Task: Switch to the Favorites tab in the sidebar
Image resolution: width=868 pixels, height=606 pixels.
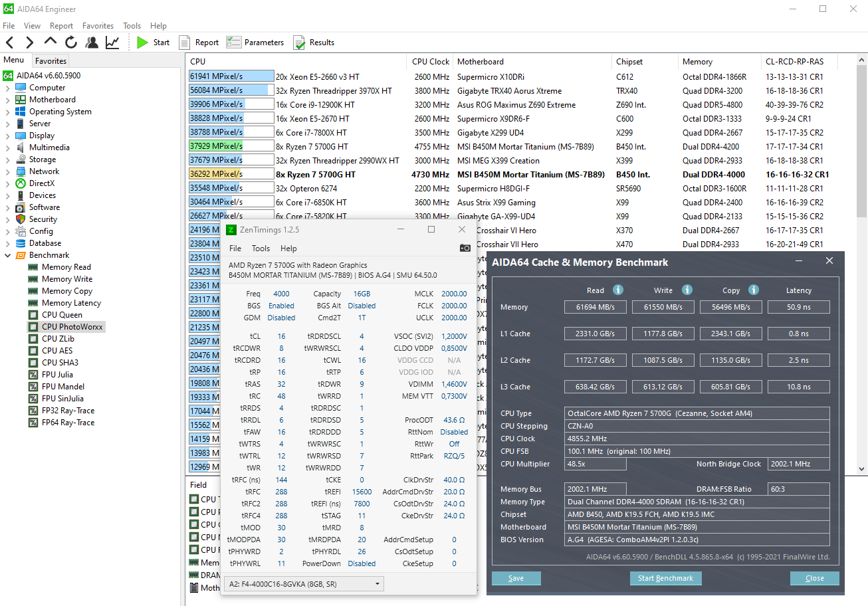Action: click(x=51, y=60)
